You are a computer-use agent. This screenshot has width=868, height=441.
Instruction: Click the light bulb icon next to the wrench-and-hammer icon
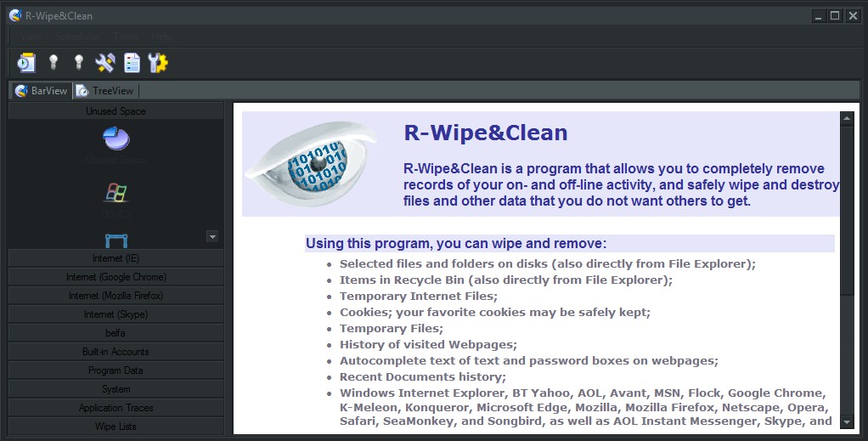tap(79, 62)
